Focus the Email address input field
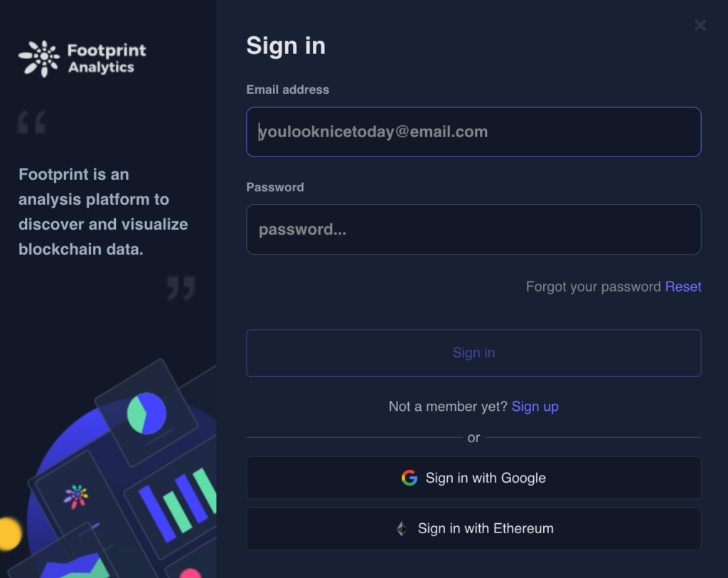728x578 pixels. pos(473,132)
